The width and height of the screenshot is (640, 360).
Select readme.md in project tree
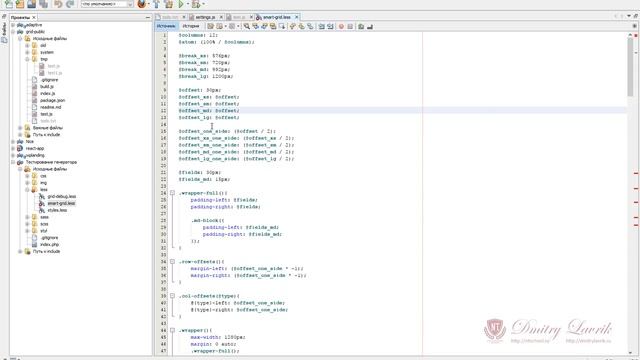[51, 107]
